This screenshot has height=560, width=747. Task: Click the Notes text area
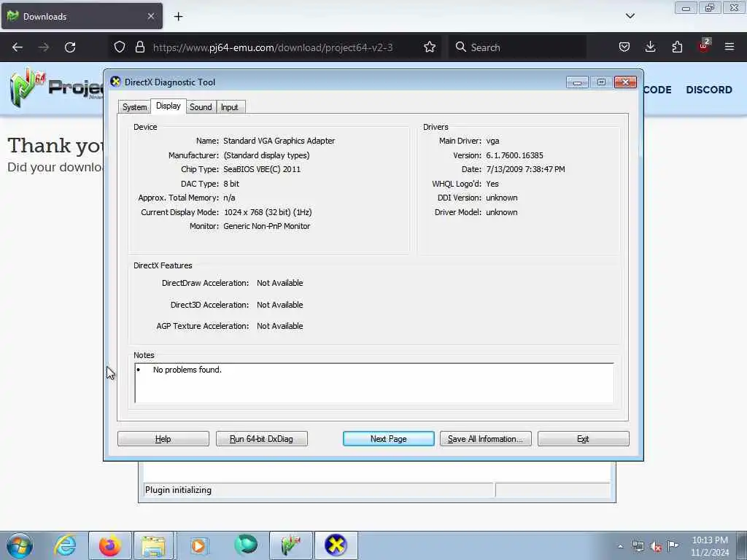coord(374,384)
